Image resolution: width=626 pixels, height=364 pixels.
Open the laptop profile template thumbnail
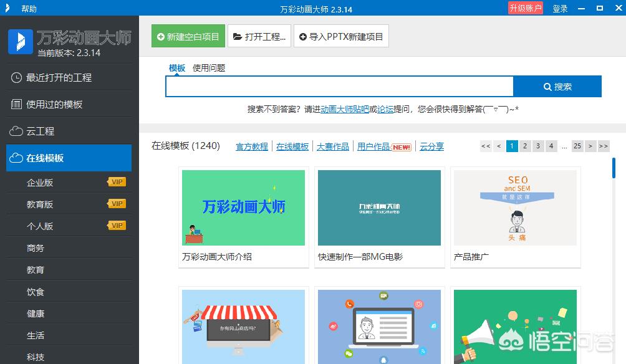[x=379, y=327]
